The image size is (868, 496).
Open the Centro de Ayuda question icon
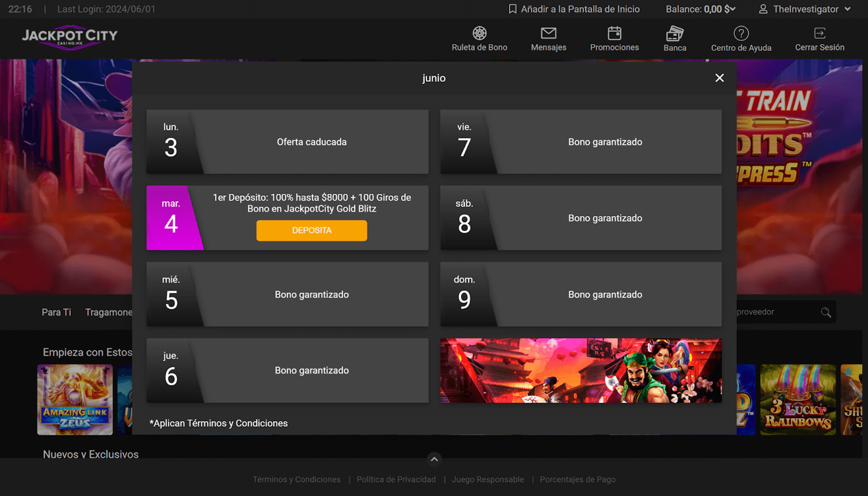coord(741,33)
